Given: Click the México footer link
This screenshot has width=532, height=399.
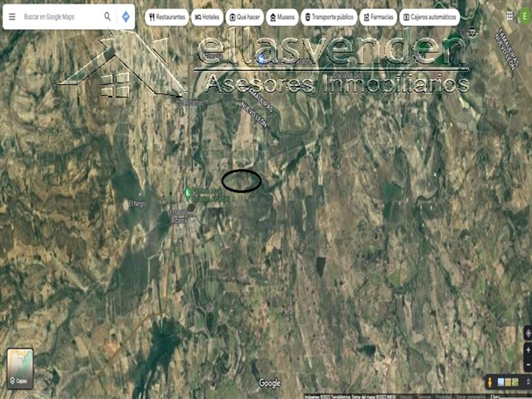Looking at the screenshot, I should coord(407,396).
